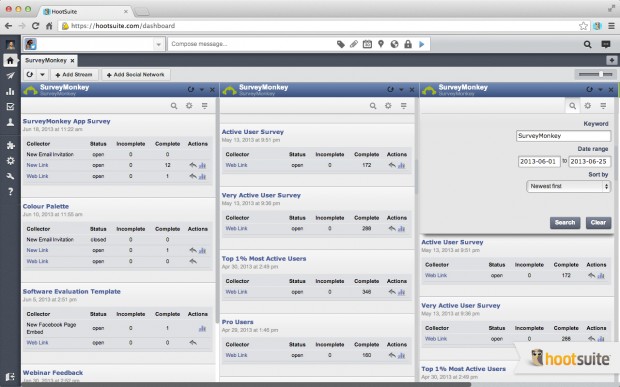The height and width of the screenshot is (387, 620).
Task: Open the App Directory puzzle icon
Action: pos(10,145)
